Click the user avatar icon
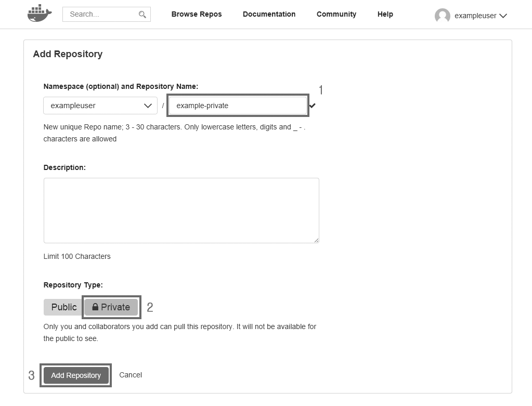 click(442, 16)
